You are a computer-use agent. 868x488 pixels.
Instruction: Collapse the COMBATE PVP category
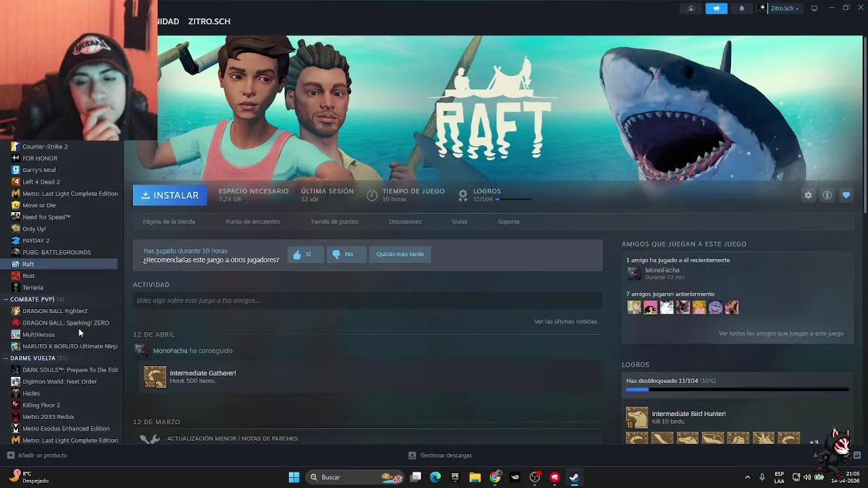5,299
